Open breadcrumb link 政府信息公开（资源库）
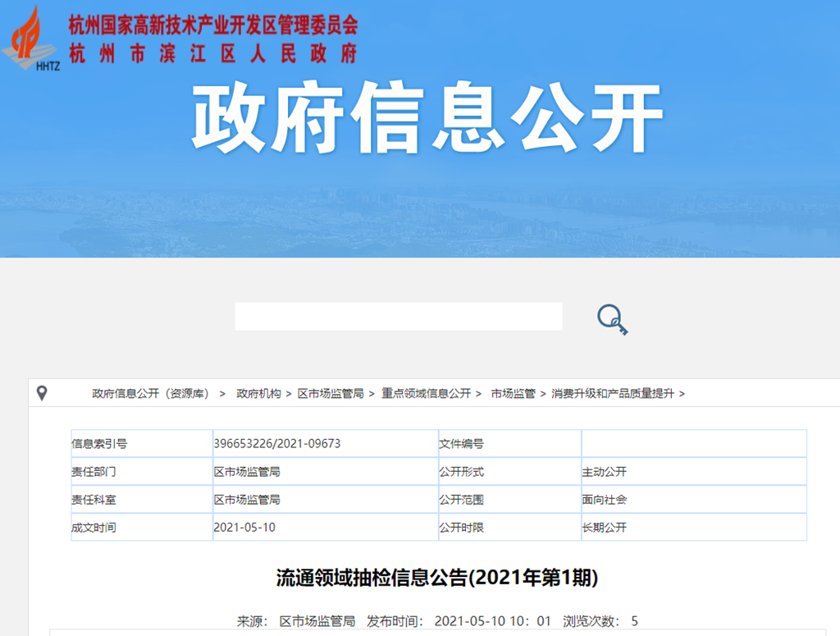The image size is (840, 636). (x=151, y=394)
